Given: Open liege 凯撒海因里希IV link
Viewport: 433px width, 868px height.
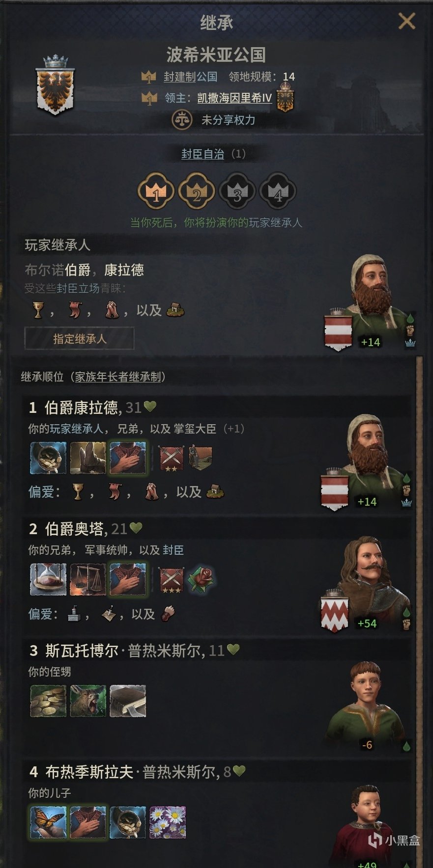Looking at the screenshot, I should tap(234, 98).
